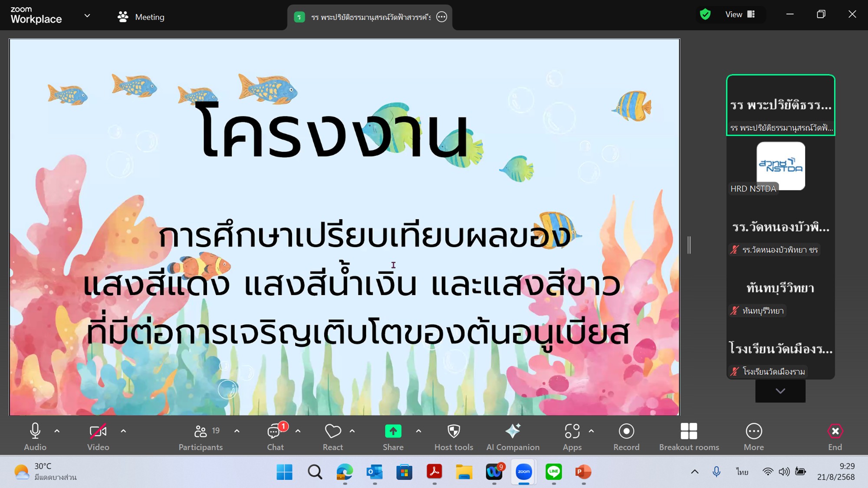The height and width of the screenshot is (488, 868).
Task: Open Breakout rooms grid icon
Action: [689, 432]
